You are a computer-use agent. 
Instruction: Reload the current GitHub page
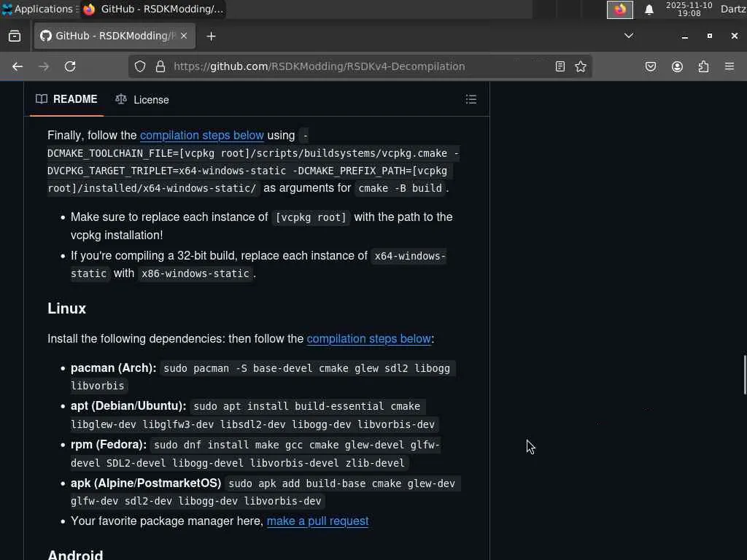point(70,66)
